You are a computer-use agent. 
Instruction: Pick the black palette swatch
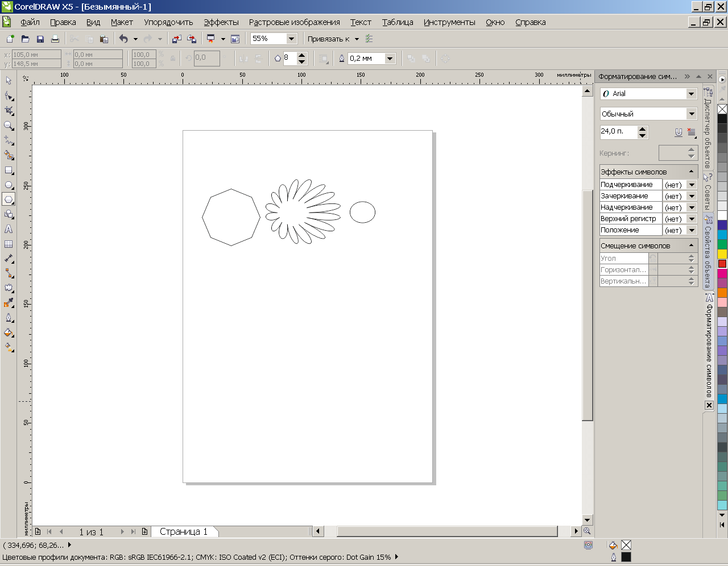pyautogui.click(x=722, y=119)
